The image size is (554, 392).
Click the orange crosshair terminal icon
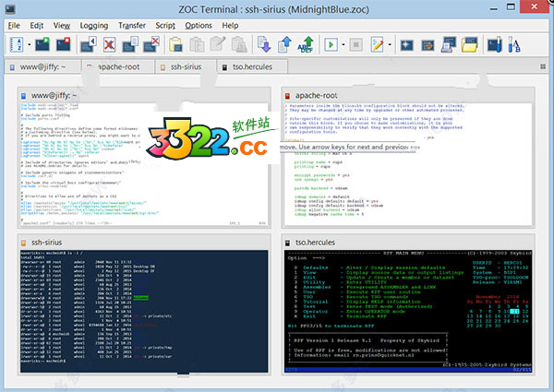(428, 45)
